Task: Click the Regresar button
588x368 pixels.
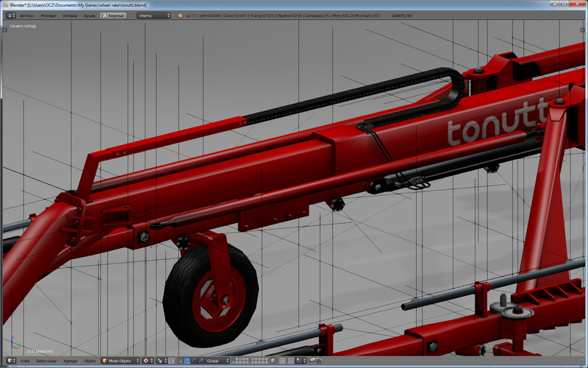Action: click(x=113, y=15)
